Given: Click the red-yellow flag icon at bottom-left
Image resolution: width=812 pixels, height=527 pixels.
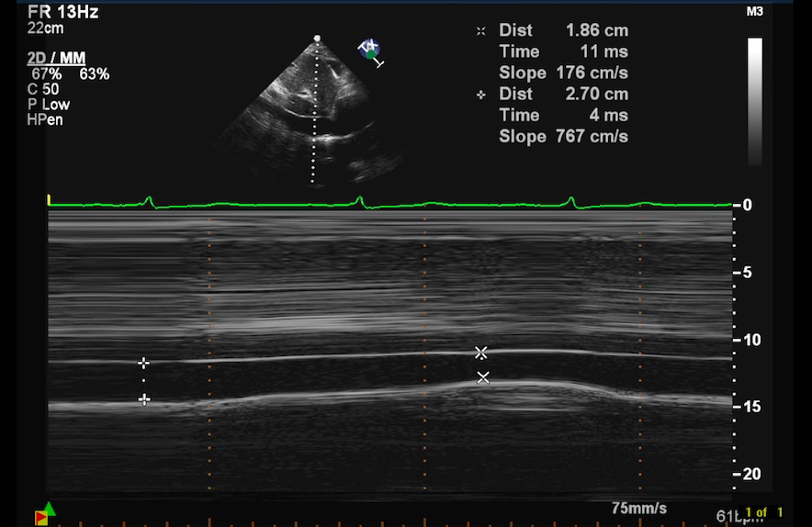Looking at the screenshot, I should pos(41,519).
